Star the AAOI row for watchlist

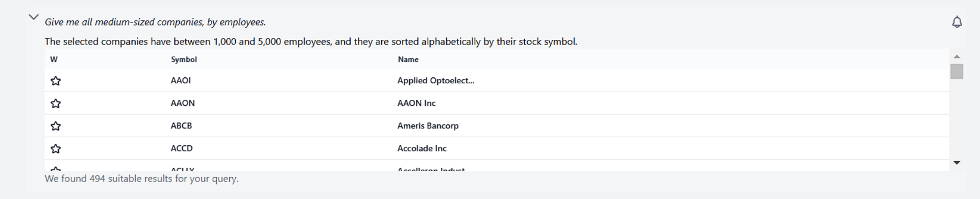[x=56, y=81]
